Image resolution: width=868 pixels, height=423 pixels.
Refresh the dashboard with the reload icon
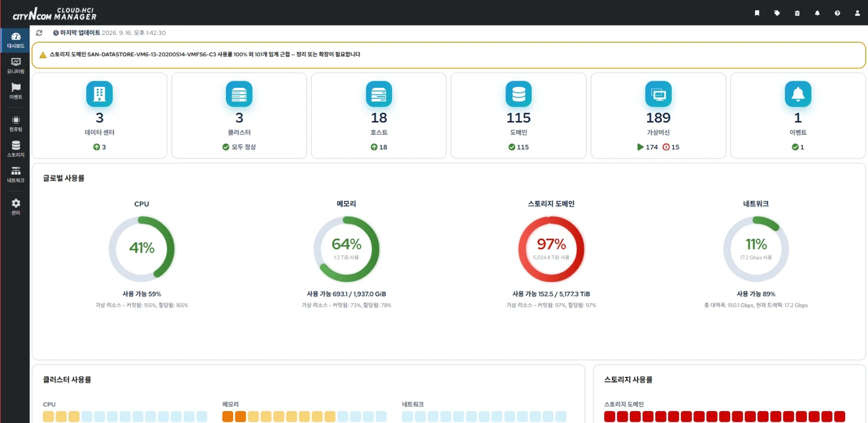coord(39,33)
